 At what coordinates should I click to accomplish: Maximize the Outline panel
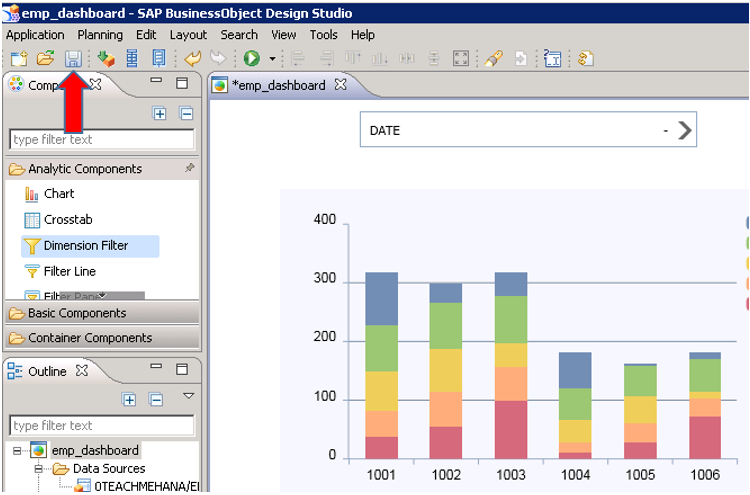click(x=182, y=369)
